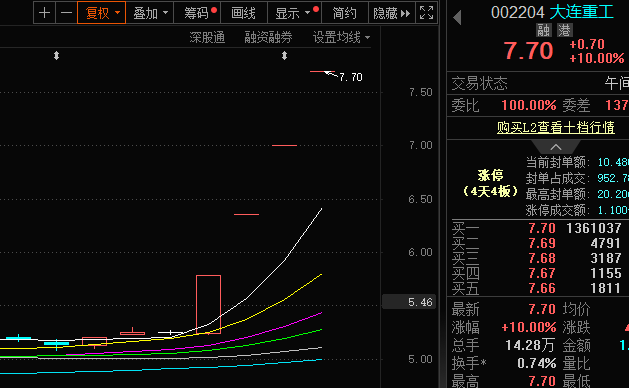Click the left up-down marker above the chart

(x=57, y=56)
